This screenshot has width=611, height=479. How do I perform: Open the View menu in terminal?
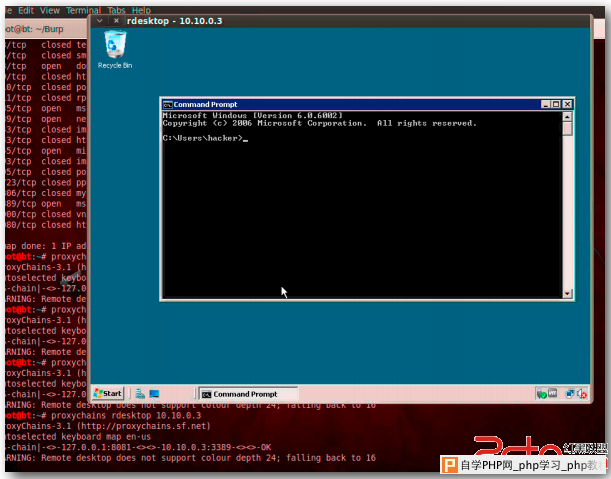pos(50,11)
